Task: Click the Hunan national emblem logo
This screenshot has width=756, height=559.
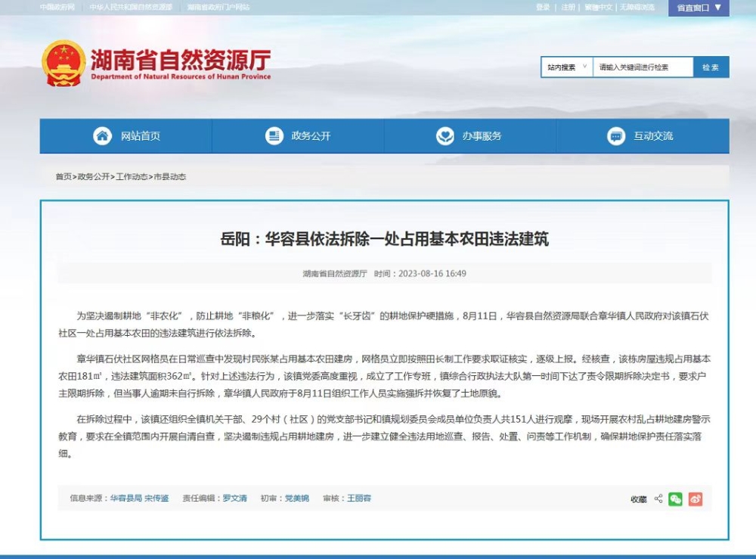Action: (64, 63)
